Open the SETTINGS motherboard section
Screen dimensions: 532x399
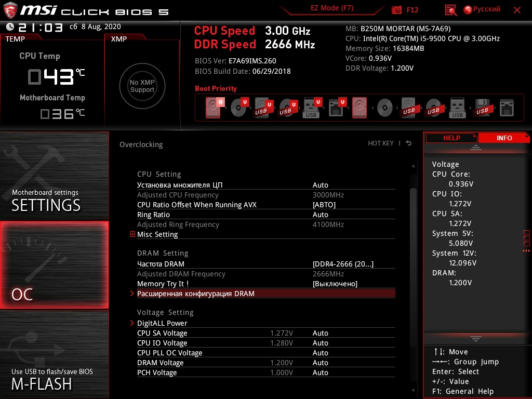tap(54, 176)
